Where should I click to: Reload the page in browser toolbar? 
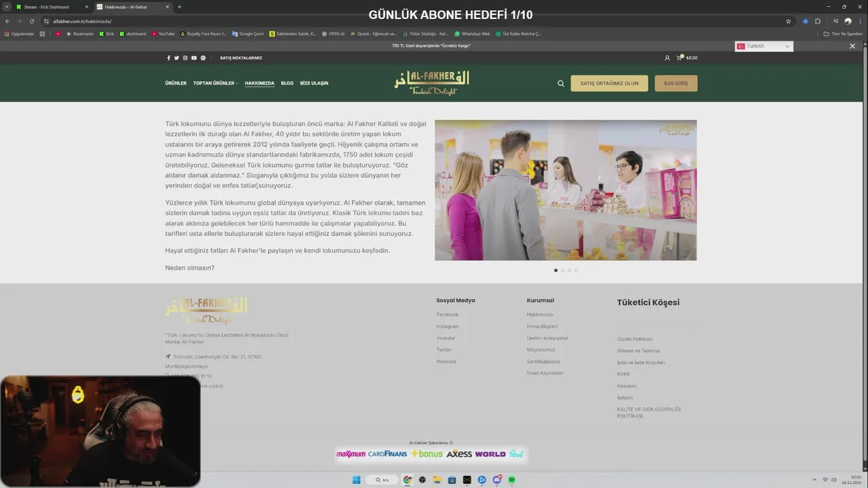31,21
